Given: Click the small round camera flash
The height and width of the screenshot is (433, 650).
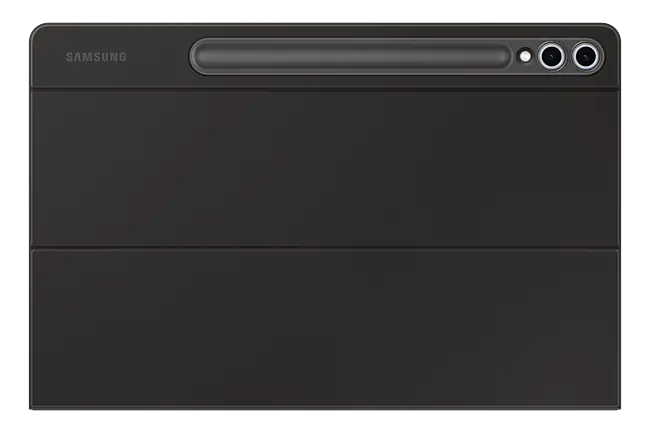Looking at the screenshot, I should [525, 56].
